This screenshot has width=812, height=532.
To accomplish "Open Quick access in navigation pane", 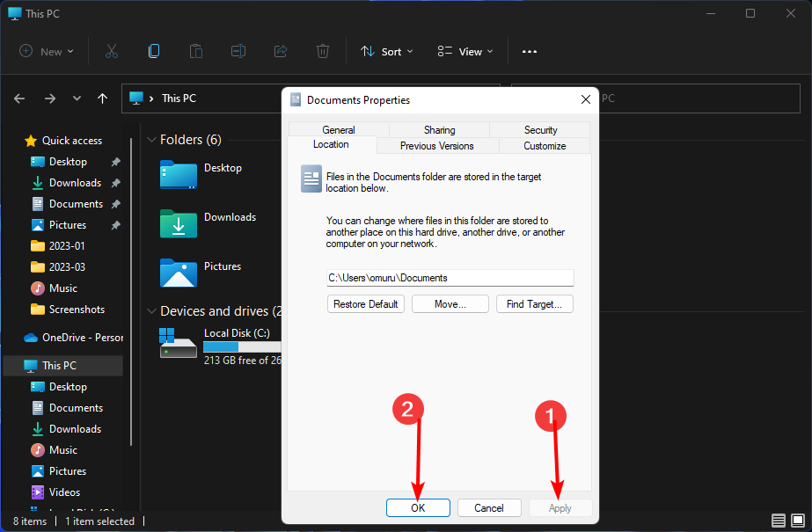I will [63, 140].
